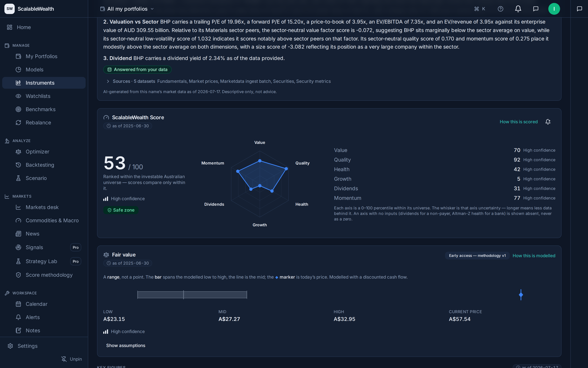The width and height of the screenshot is (588, 368).
Task: Click the Value 70 score row
Action: (444, 150)
